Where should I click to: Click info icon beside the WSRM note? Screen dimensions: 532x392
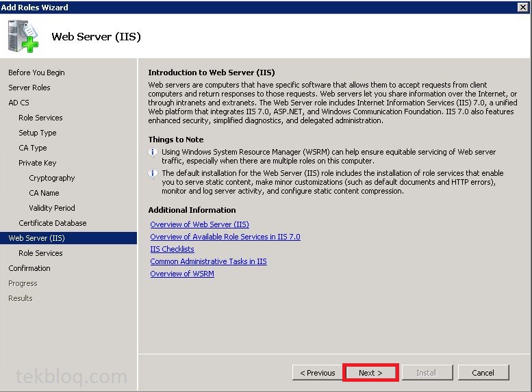coord(153,153)
